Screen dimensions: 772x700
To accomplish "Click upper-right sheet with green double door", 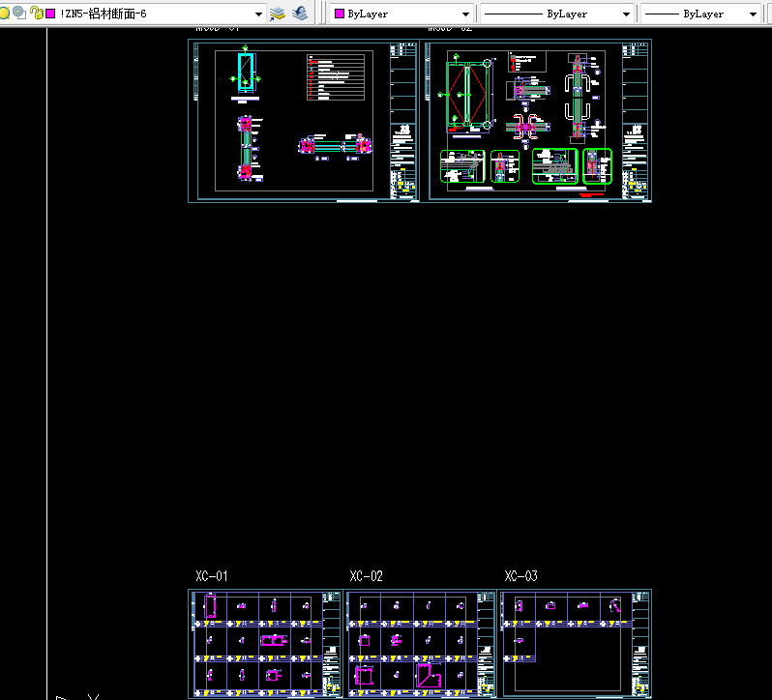I will [x=538, y=121].
